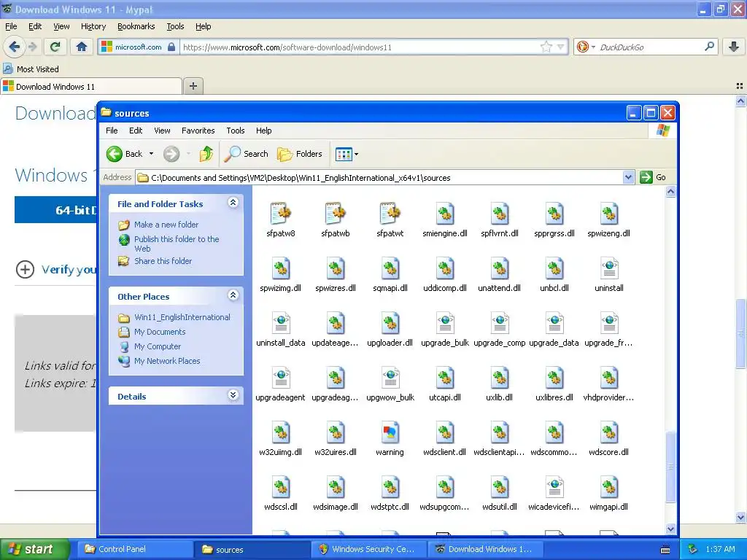Screen dimensions: 747x560
Task: Expand the Details panel
Action: 233,395
